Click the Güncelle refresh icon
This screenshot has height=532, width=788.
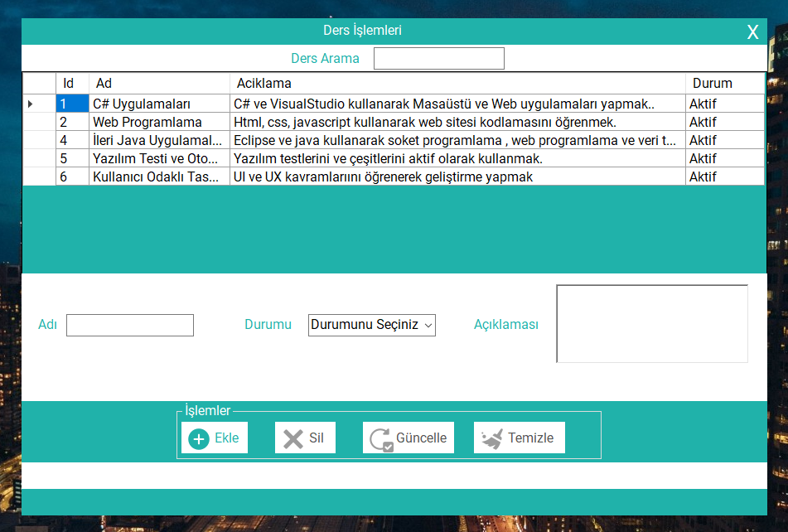pyautogui.click(x=381, y=439)
